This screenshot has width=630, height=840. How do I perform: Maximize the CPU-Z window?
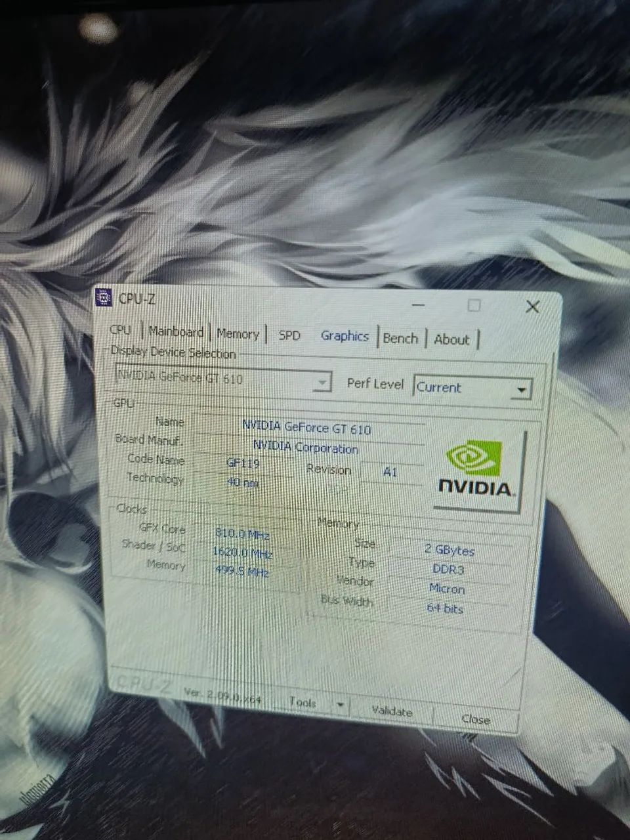pos(474,306)
